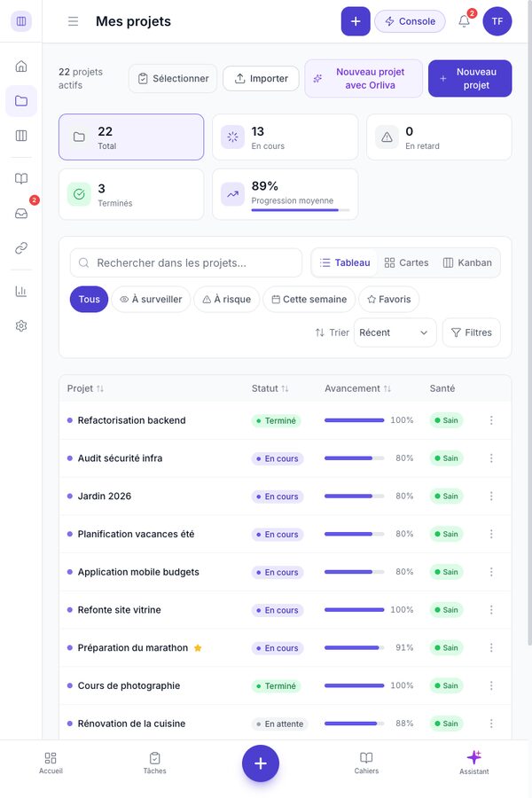Select the Projects folder sidebar icon
The height and width of the screenshot is (798, 532).
point(21,101)
